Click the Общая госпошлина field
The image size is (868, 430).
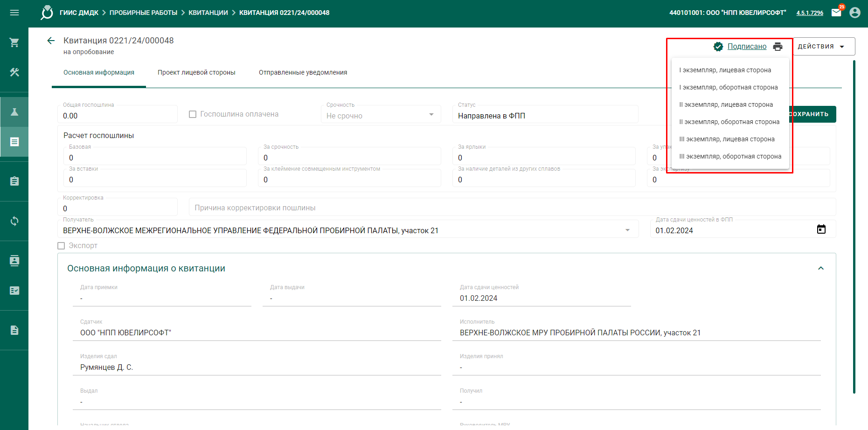tap(118, 114)
